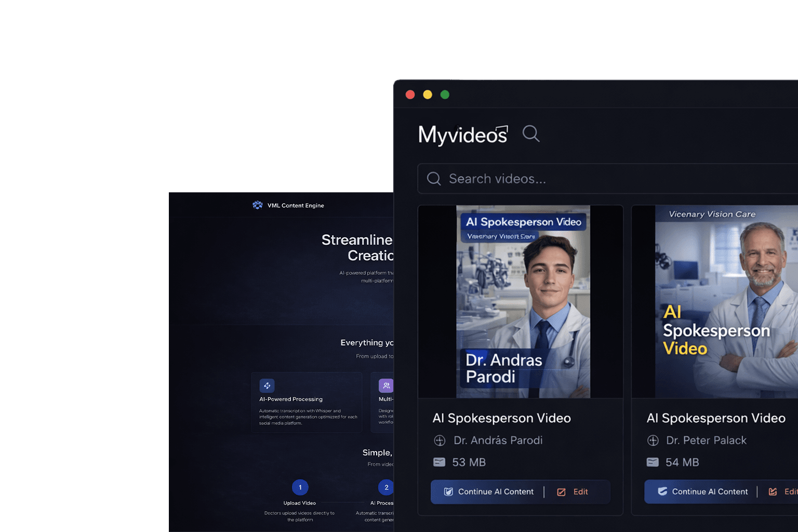Click the magnifier icon inside the search field
Screen dimensions: 798x532
tap(434, 179)
